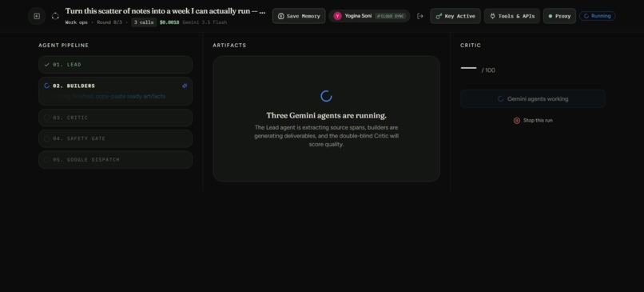This screenshot has width=644, height=292.
Task: Open the Yogina Soni user profile
Action: (x=369, y=16)
